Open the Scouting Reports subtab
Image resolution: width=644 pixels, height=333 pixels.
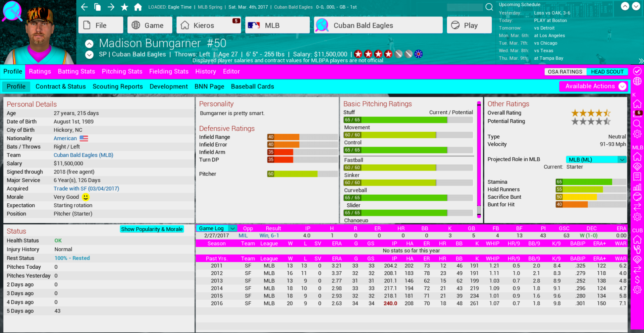[118, 86]
